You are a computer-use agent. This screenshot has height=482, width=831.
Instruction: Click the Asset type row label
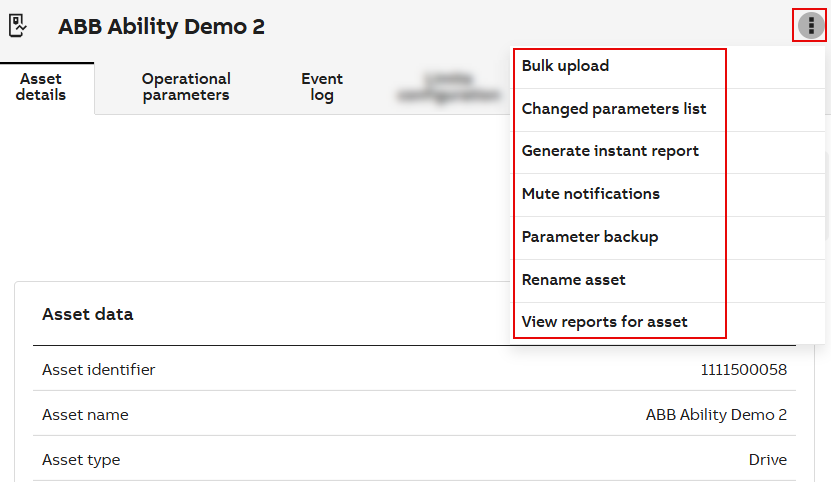(x=81, y=460)
